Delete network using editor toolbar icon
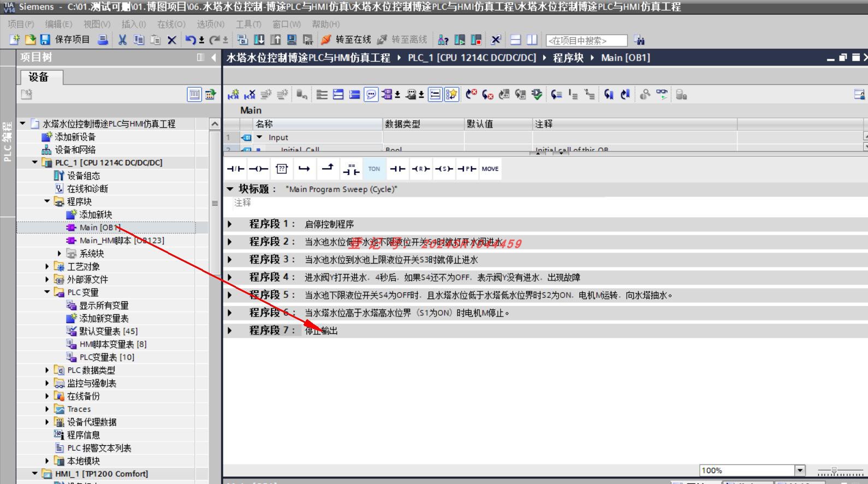Screen dimensions: 868x484 pyautogui.click(x=249, y=94)
